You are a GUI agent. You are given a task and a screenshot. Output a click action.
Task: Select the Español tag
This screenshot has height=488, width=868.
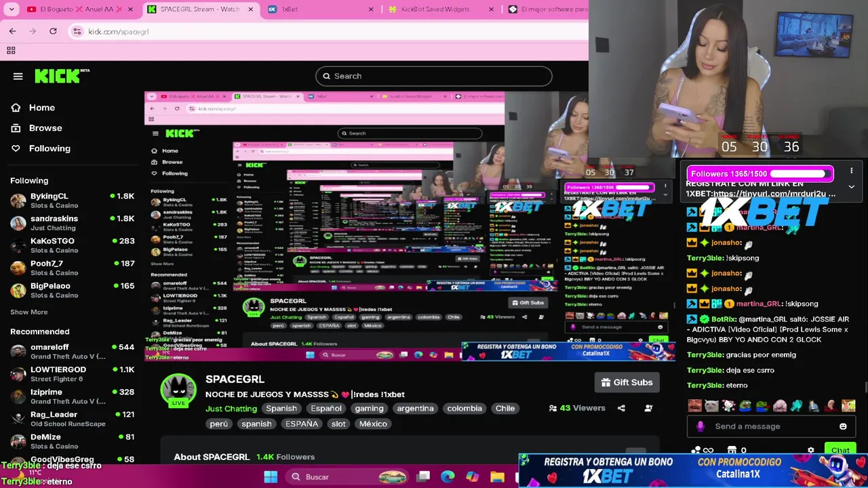pos(326,409)
